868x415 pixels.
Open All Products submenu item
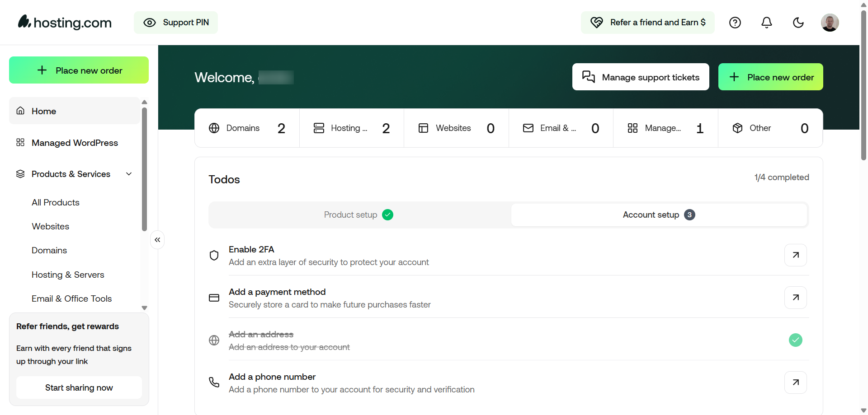(56, 202)
